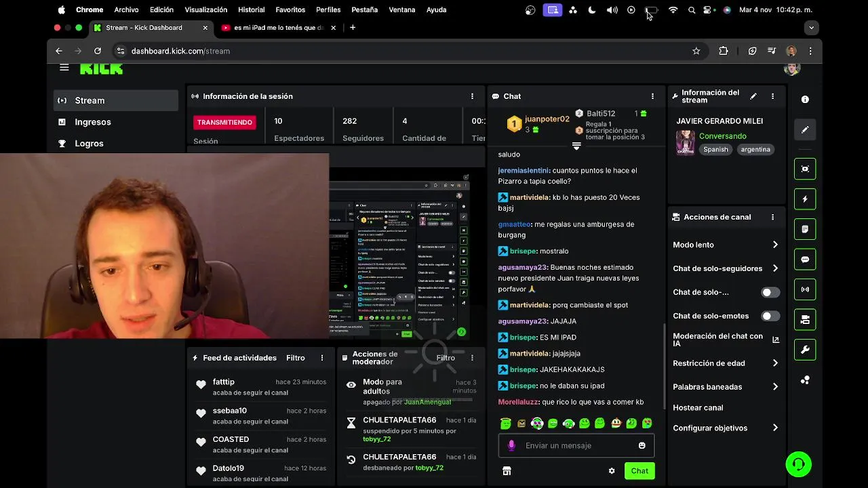Open external link for Moderación del chat con IA
The image size is (868, 488).
pyautogui.click(x=776, y=340)
